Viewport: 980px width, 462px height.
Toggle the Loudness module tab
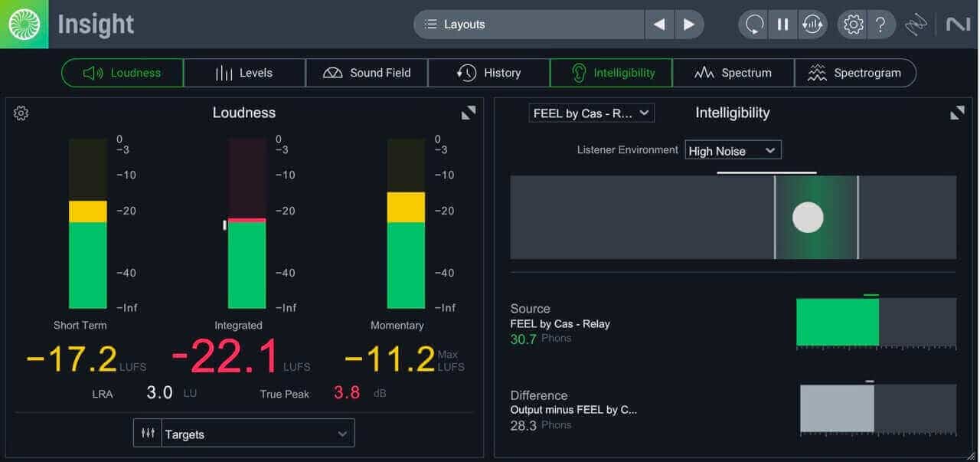click(x=122, y=73)
